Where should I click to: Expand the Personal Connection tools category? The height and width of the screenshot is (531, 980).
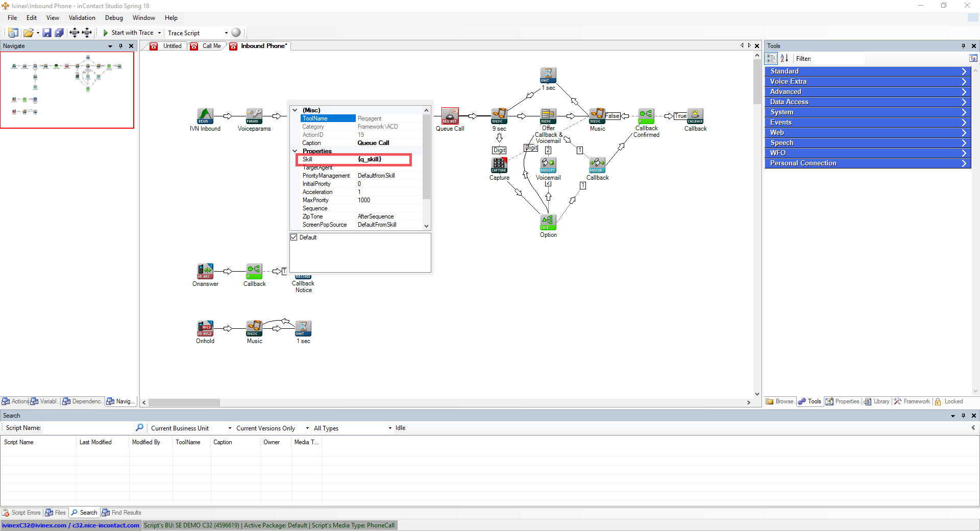867,163
